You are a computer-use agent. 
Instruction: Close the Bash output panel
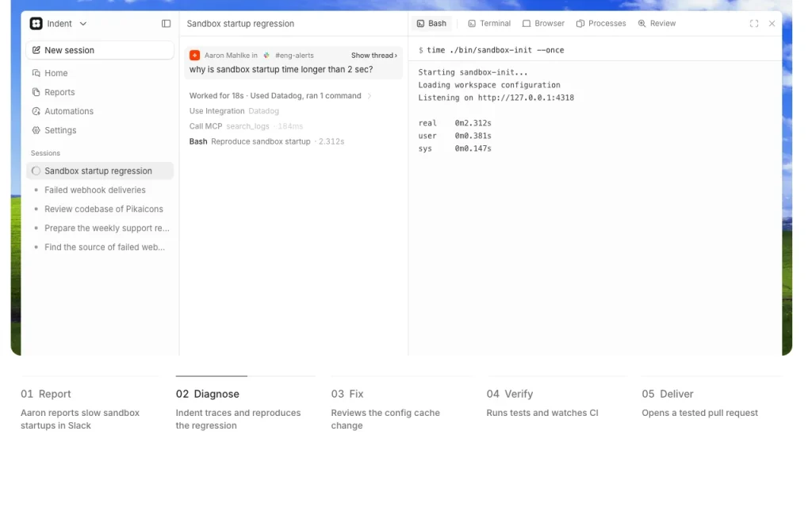click(x=772, y=24)
